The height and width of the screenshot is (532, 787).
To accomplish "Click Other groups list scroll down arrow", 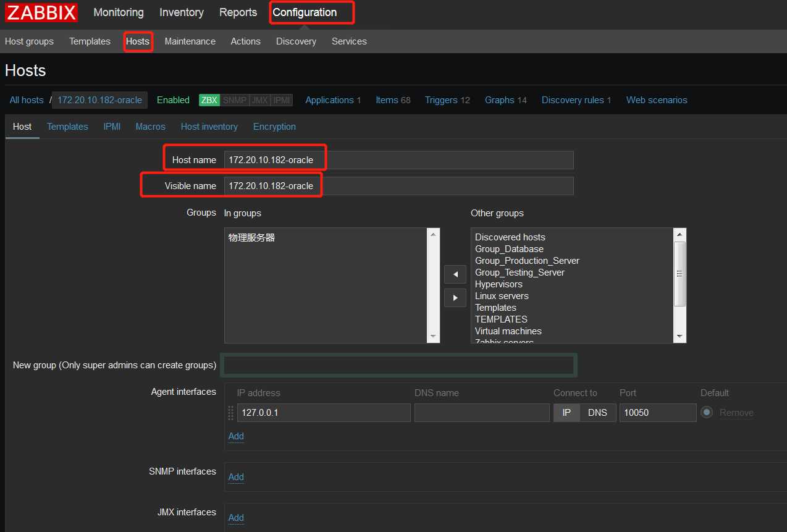I will [x=680, y=336].
